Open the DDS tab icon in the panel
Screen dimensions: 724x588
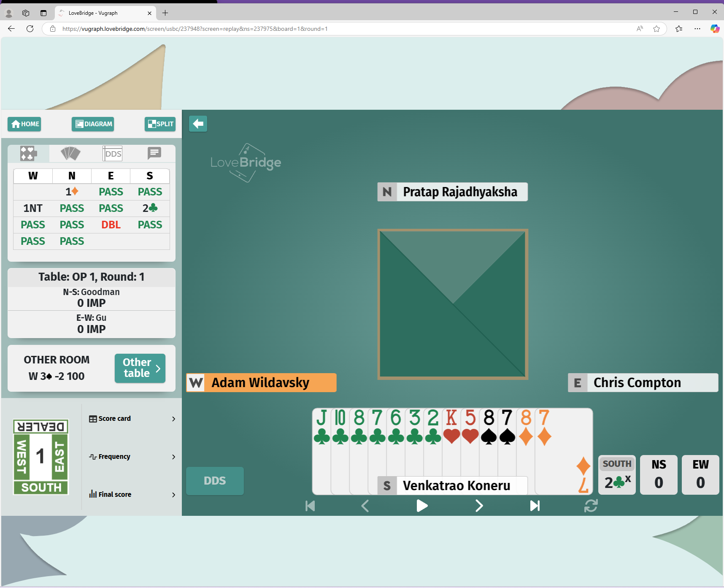pos(113,154)
